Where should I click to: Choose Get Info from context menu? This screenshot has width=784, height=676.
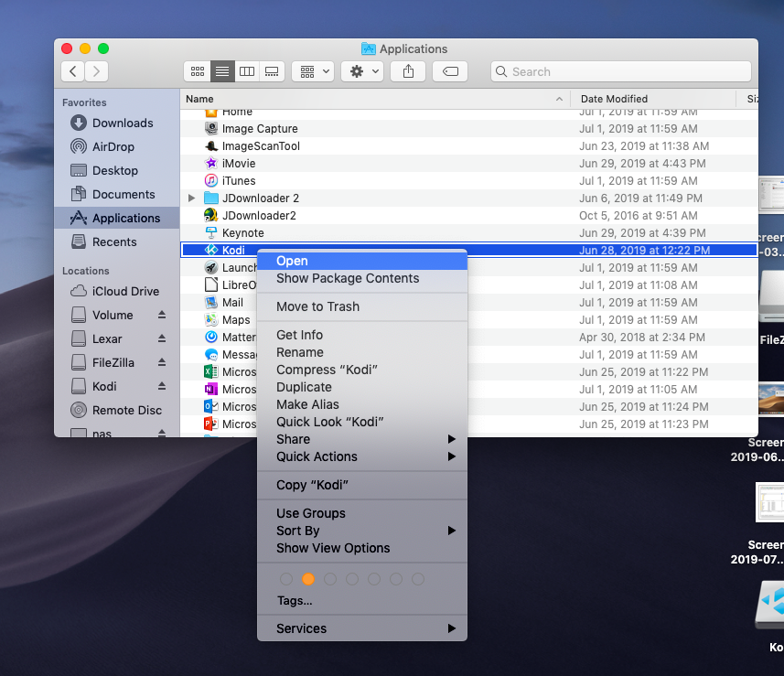pyautogui.click(x=362, y=335)
